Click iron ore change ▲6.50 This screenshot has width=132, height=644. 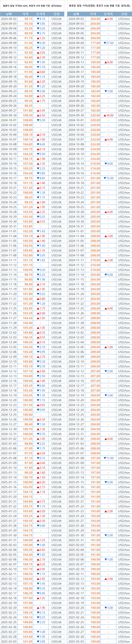pos(41,116)
